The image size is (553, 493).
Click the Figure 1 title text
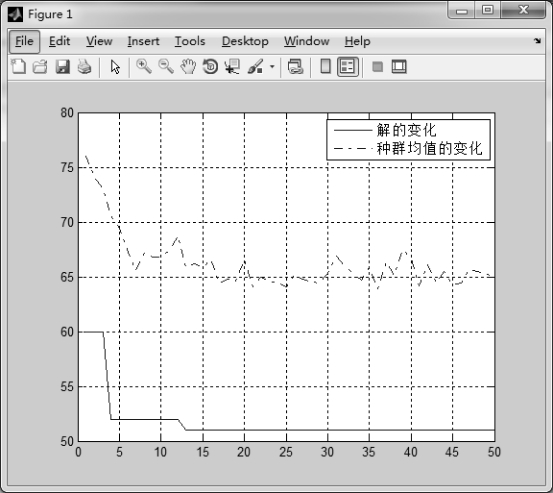50,14
